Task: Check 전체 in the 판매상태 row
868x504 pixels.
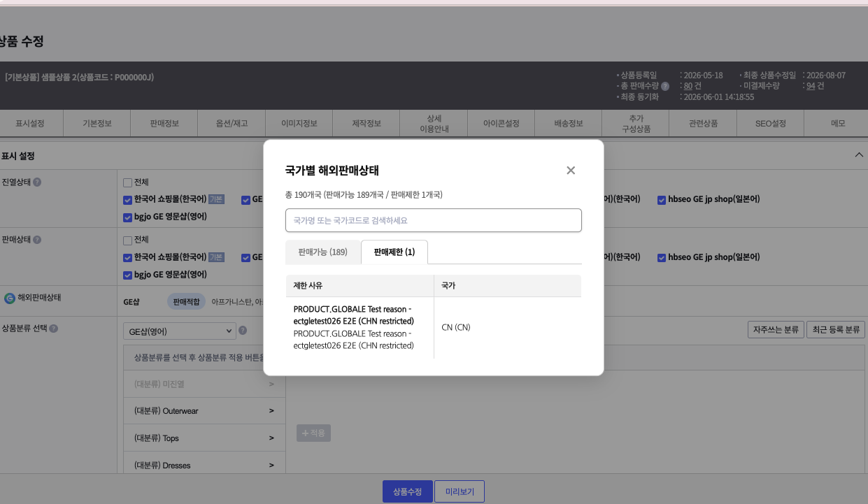Action: tap(127, 240)
